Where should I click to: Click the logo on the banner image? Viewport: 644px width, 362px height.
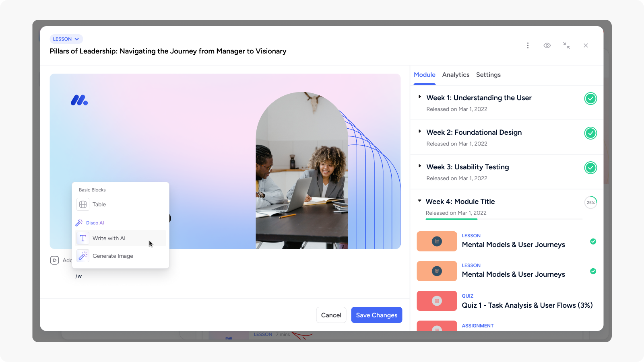click(79, 100)
